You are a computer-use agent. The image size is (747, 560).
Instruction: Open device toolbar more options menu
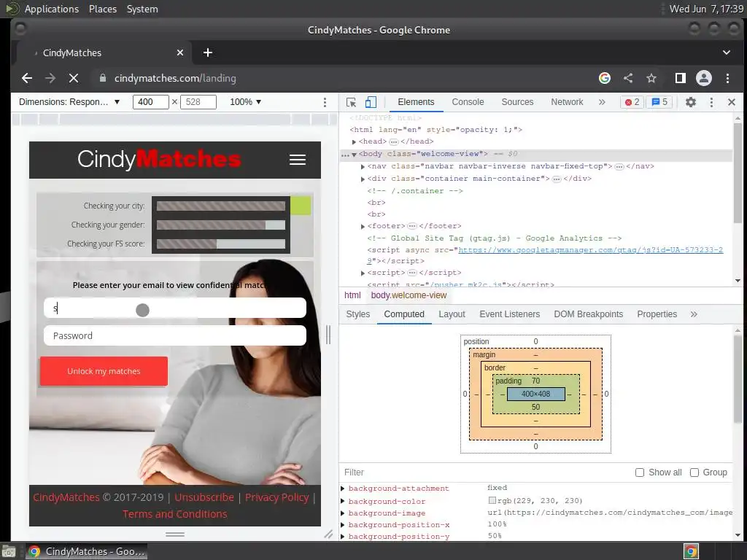[x=325, y=102]
